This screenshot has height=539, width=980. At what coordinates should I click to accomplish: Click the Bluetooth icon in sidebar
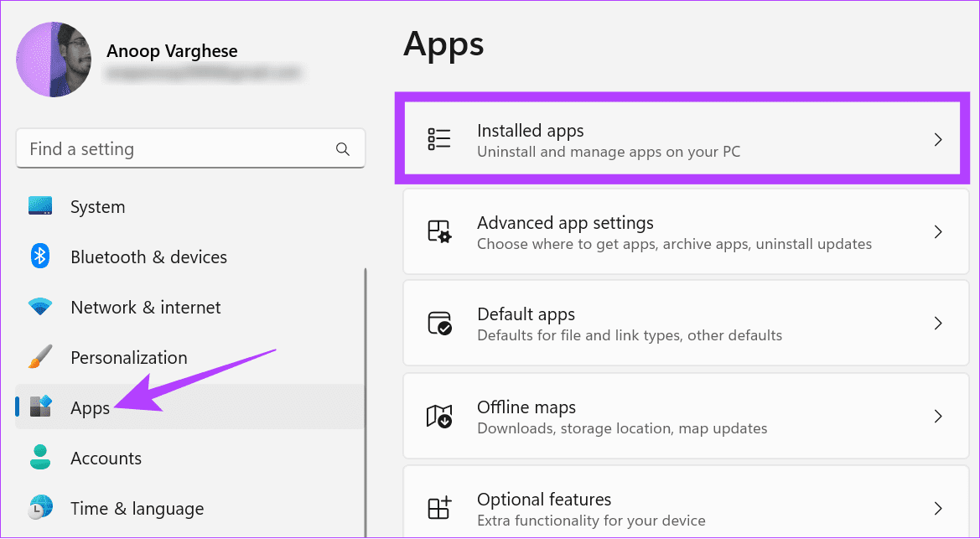pos(40,257)
